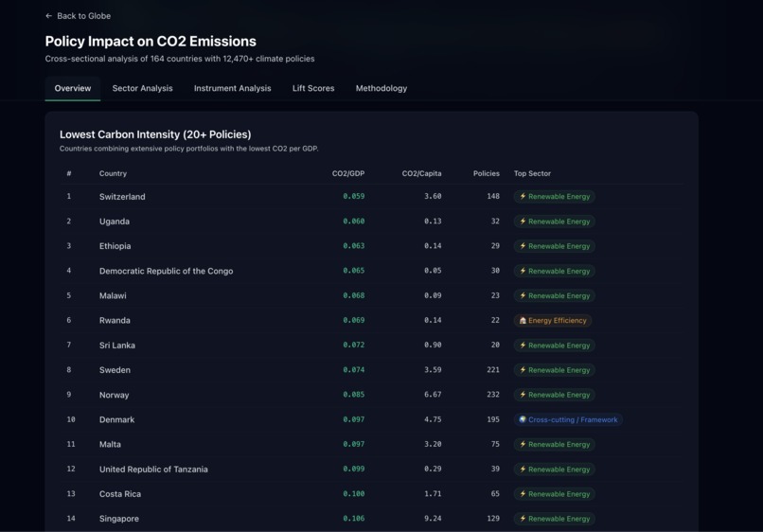Click Denmark's CO2/Capita value 4.75
Viewport: 763px width, 532px height.
click(433, 419)
